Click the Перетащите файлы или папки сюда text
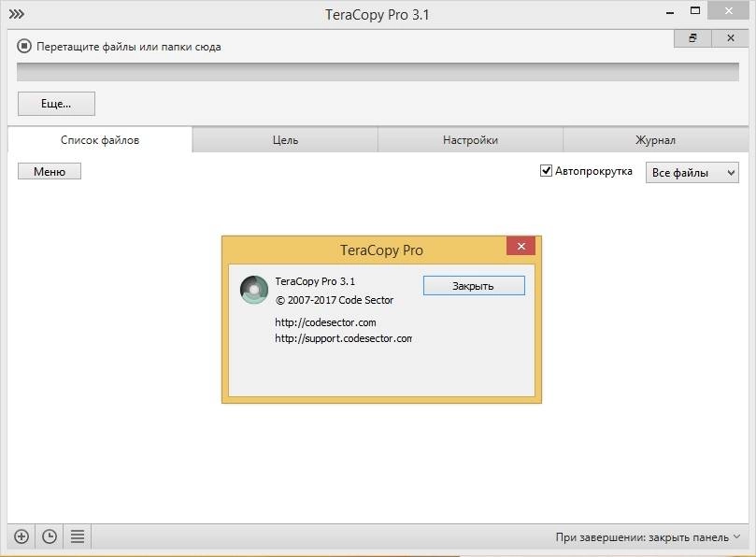This screenshot has width=756, height=557. [x=129, y=47]
